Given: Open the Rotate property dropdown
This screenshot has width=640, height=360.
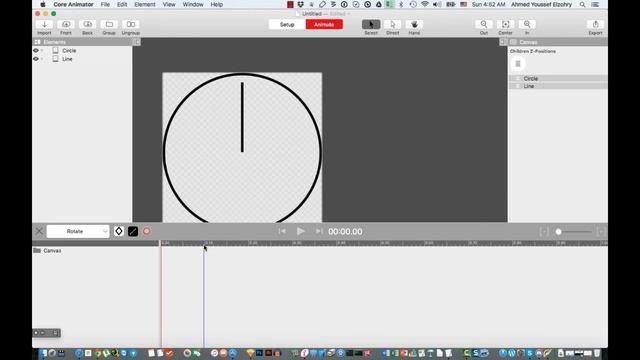Looking at the screenshot, I should point(78,231).
